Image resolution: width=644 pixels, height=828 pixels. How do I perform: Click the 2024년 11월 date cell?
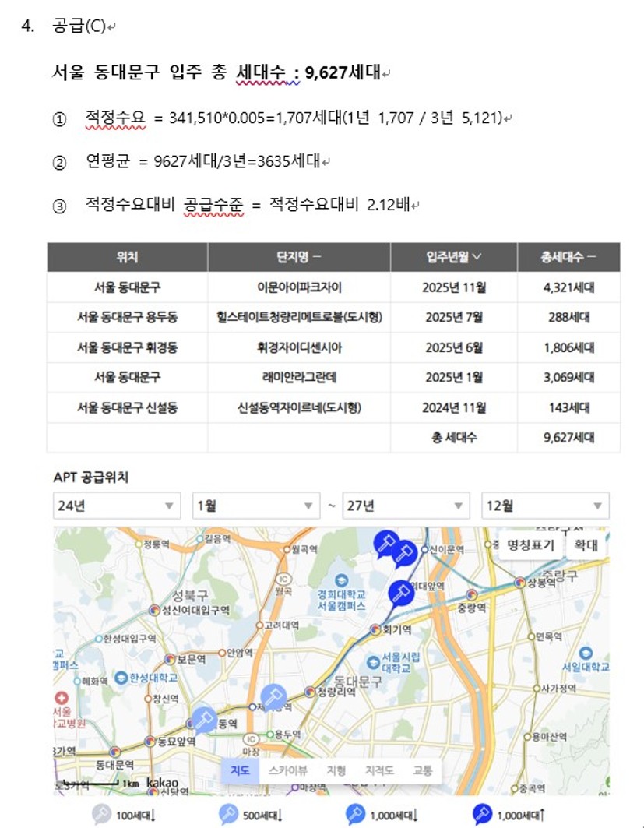[x=454, y=407]
